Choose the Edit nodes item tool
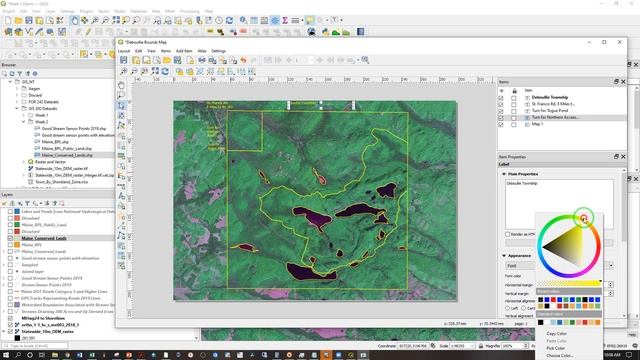 (x=121, y=125)
